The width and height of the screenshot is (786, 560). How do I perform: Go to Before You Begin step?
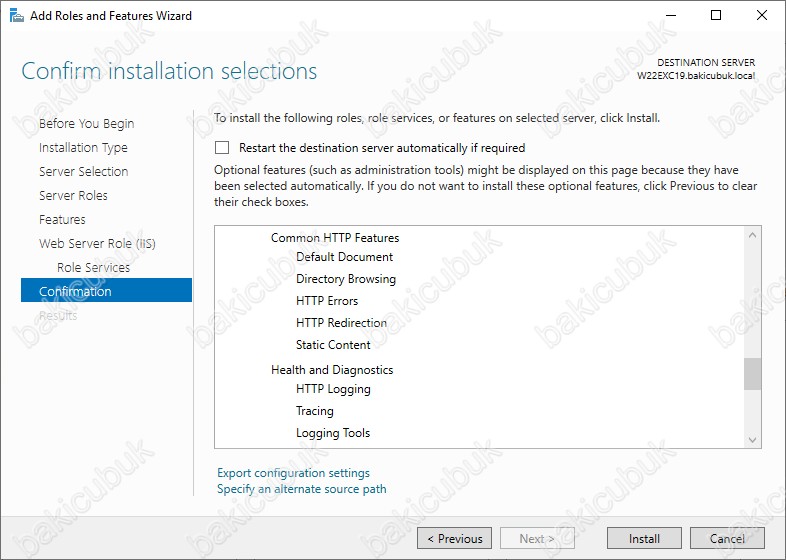86,123
